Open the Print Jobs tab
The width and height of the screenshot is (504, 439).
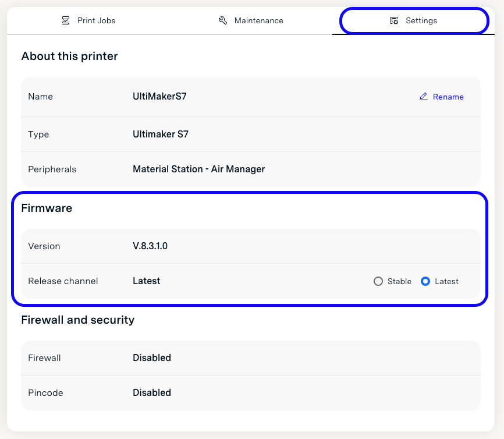point(88,20)
